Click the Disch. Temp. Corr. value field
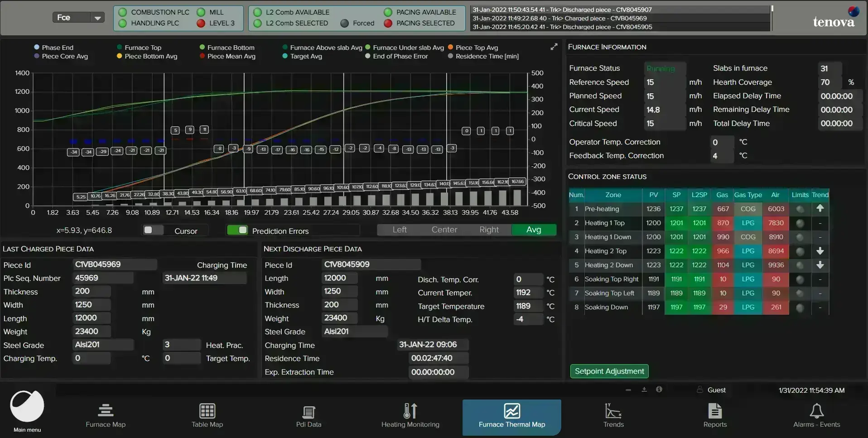This screenshot has width=868, height=438. (x=529, y=279)
